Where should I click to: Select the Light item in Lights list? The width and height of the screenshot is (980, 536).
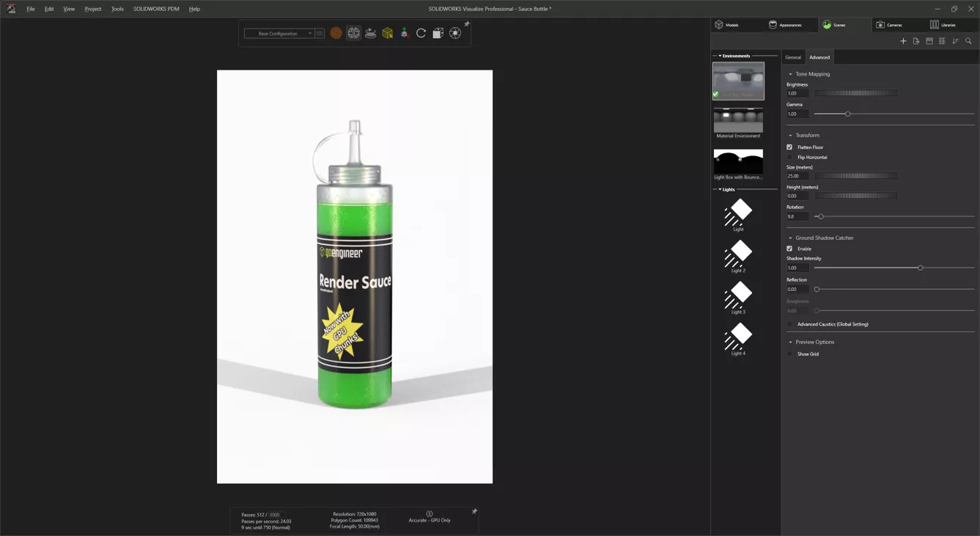pos(738,215)
